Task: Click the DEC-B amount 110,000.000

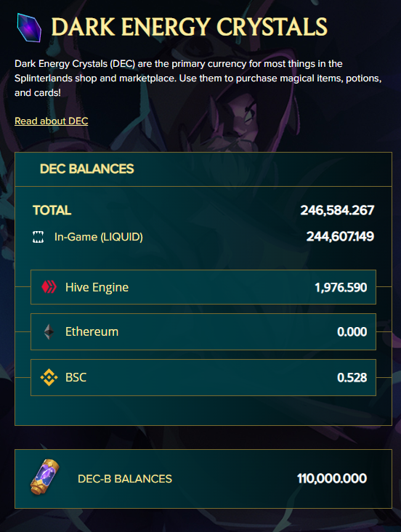Action: click(x=332, y=478)
